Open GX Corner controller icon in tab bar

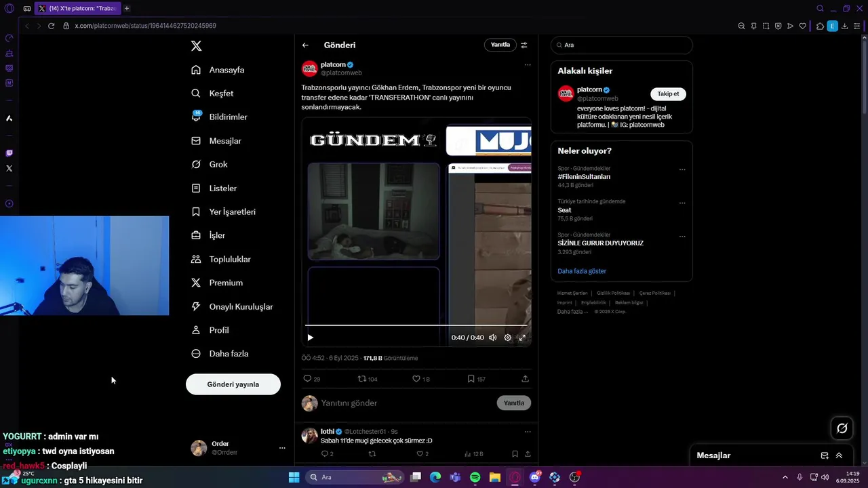tap(26, 9)
